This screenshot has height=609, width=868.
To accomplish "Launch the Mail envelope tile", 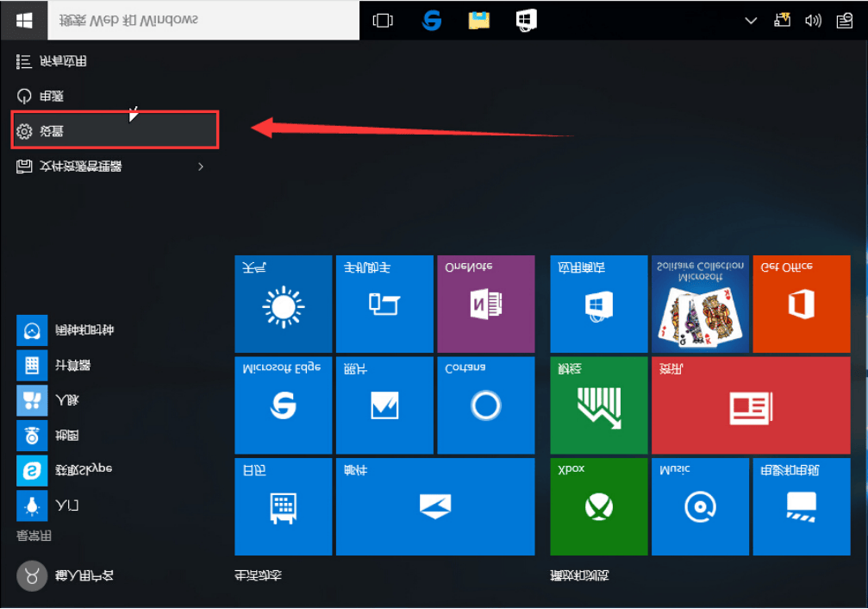I will pos(434,506).
